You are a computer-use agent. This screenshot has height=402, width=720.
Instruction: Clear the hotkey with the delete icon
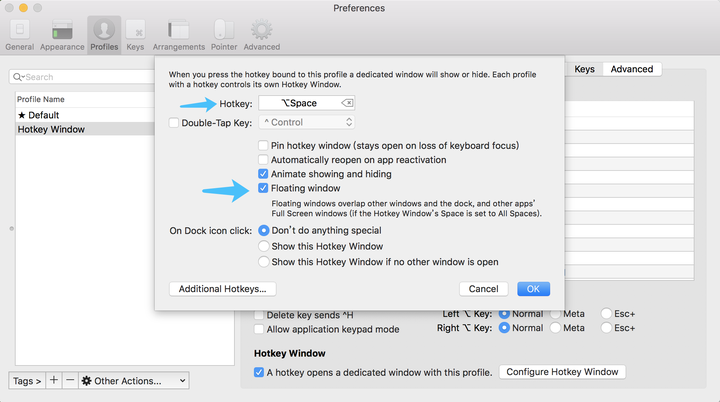pyautogui.click(x=346, y=103)
